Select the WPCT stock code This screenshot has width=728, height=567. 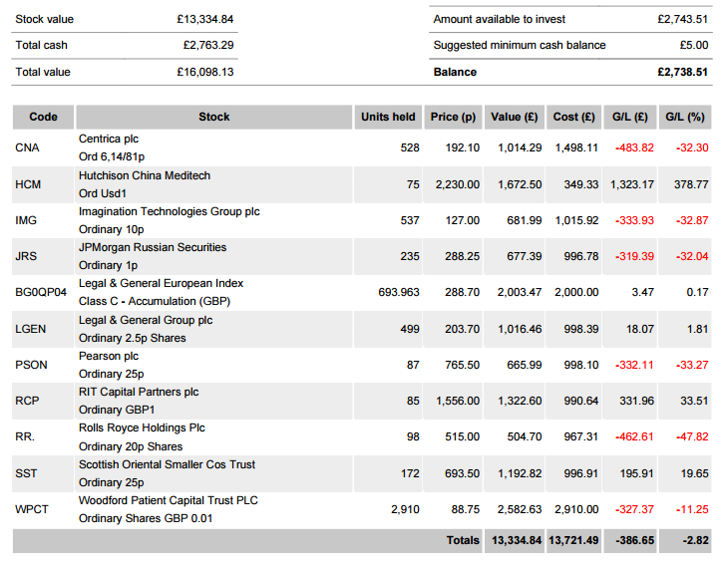(32, 509)
